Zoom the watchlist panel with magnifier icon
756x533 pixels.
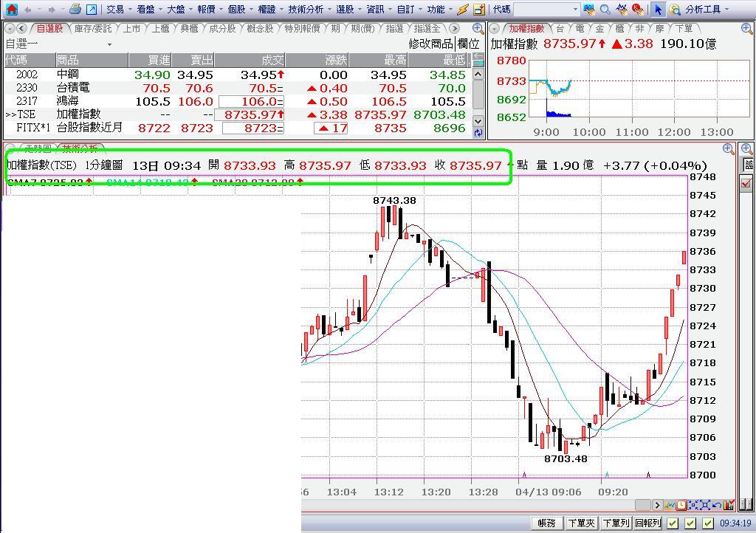pyautogui.click(x=478, y=29)
